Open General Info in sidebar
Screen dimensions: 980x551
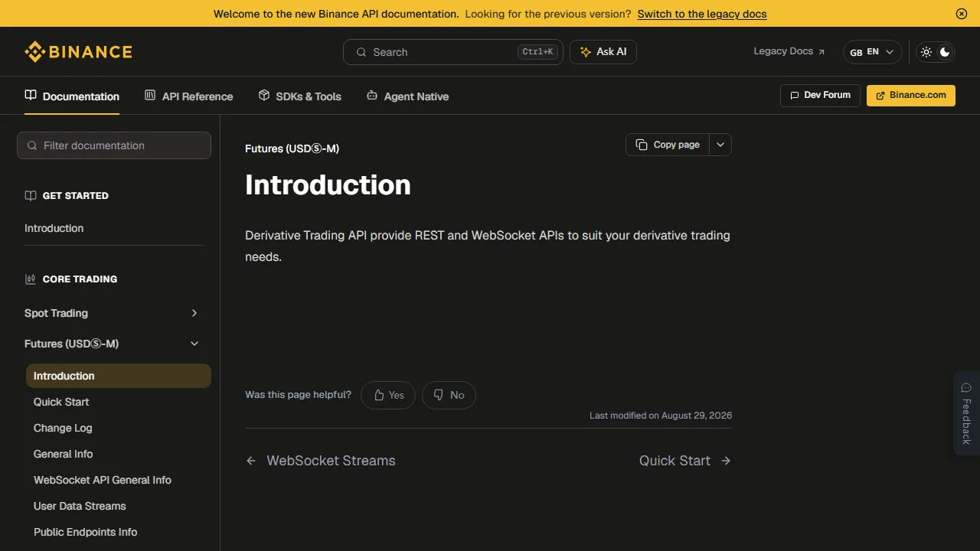[63, 454]
